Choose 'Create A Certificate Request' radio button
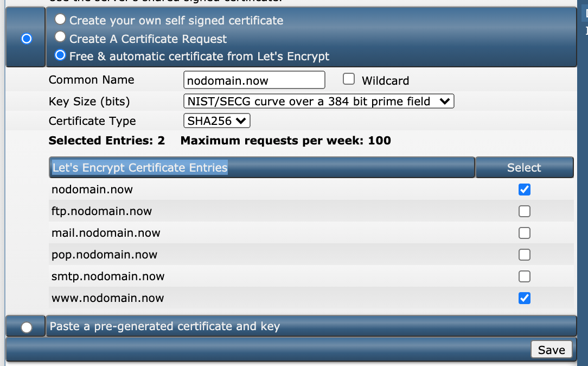588x366 pixels. 60,37
